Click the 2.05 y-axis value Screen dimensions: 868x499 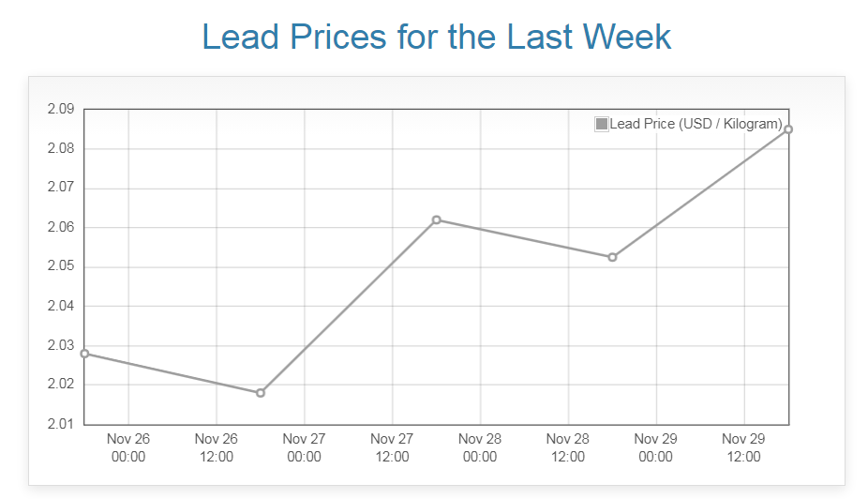point(60,267)
